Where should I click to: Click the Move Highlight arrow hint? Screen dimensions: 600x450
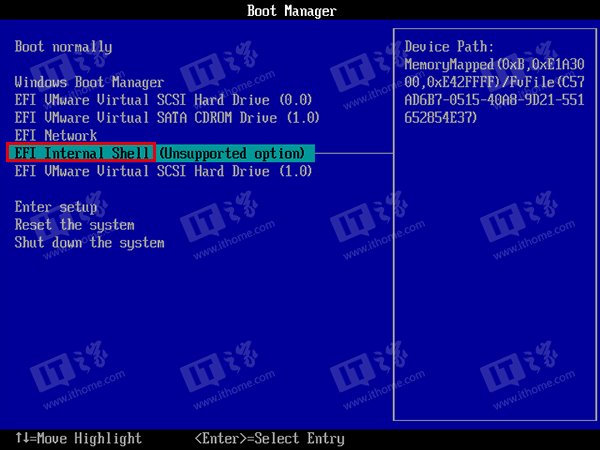click(78, 438)
